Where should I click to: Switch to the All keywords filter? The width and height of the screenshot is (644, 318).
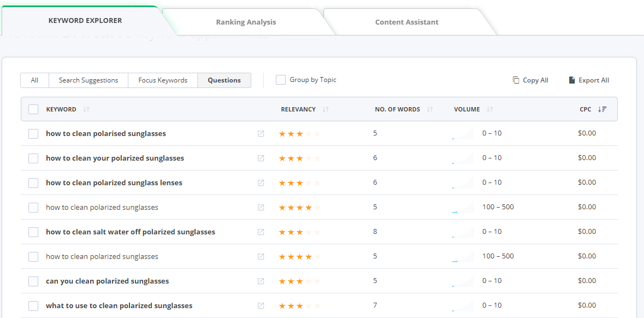point(34,80)
